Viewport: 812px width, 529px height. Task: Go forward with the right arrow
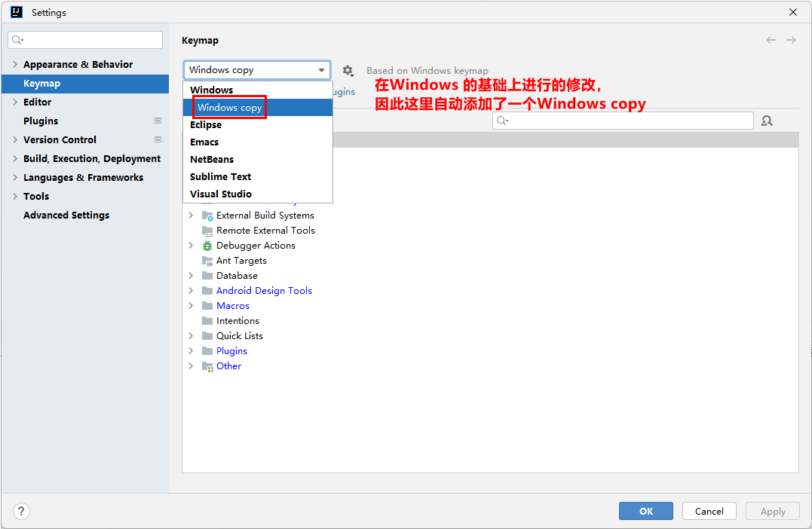click(x=791, y=40)
